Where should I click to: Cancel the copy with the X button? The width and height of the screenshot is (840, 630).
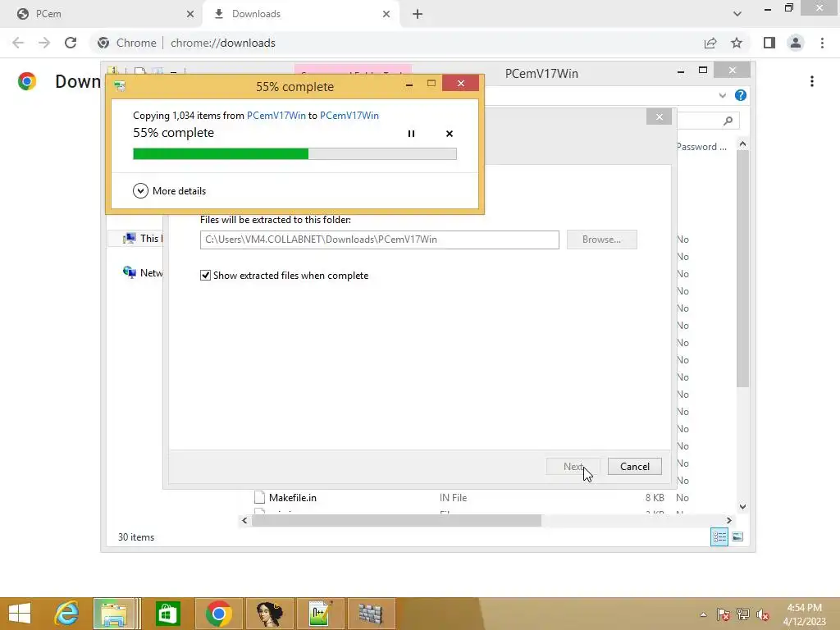[x=450, y=134]
